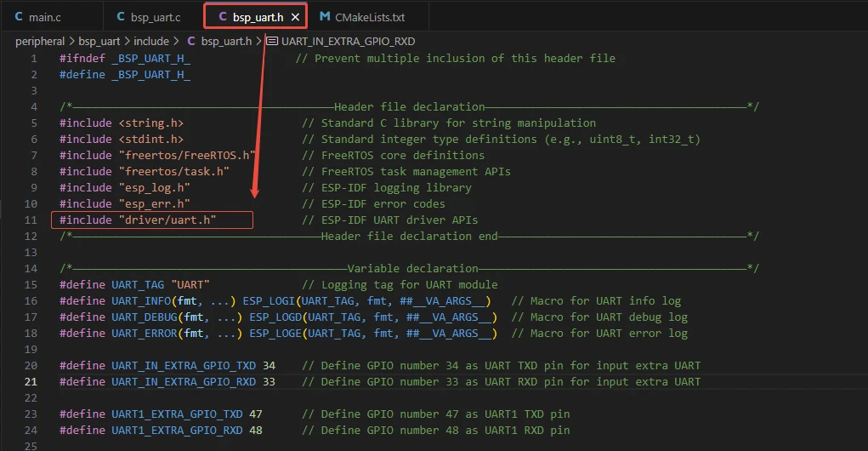868x451 pixels.
Task: Close the bsp_uart.h editor tab
Action: point(295,17)
